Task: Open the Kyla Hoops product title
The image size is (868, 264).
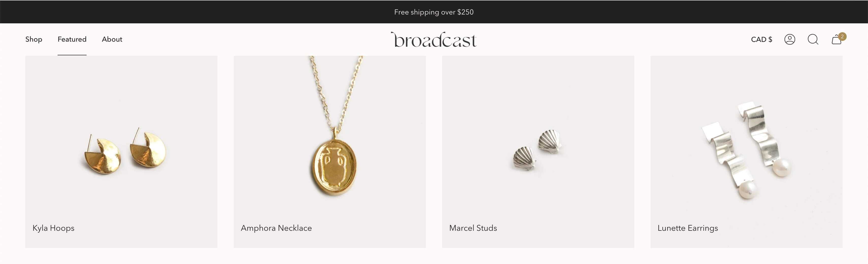Action: 53,228
